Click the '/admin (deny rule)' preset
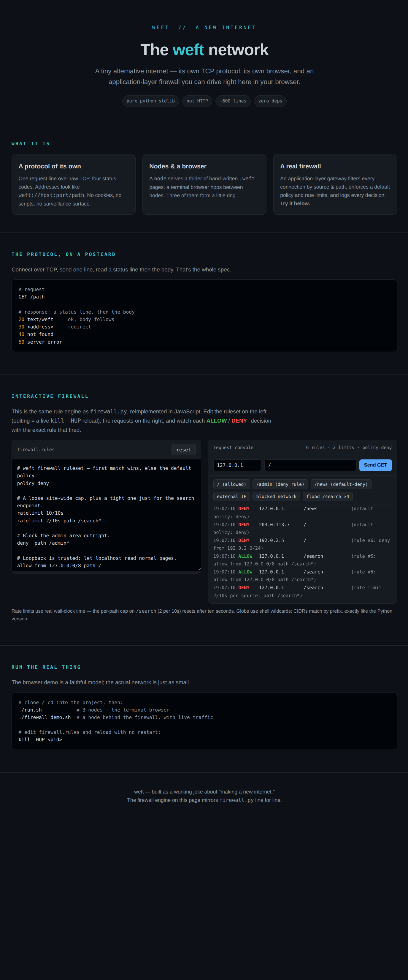This screenshot has height=980, width=408. tap(280, 484)
